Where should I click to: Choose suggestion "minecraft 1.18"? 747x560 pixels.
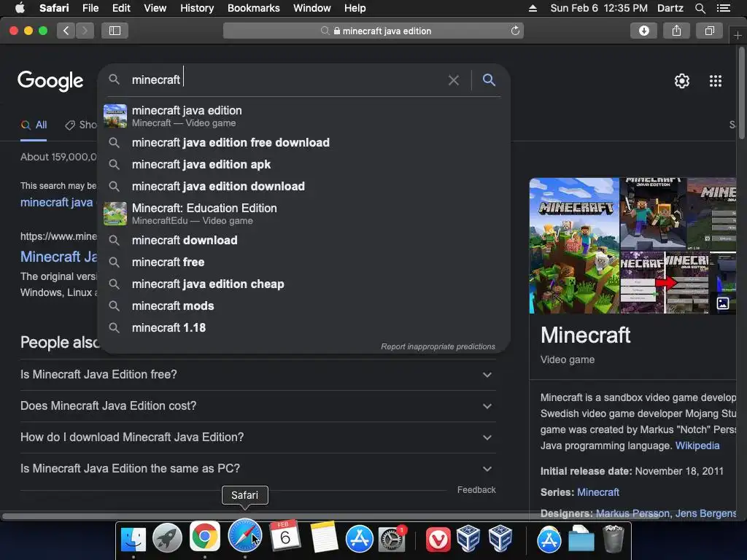304,327
